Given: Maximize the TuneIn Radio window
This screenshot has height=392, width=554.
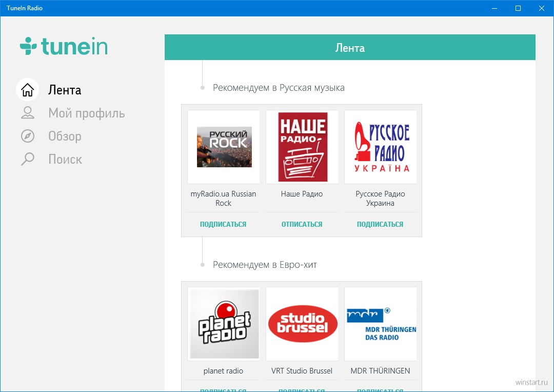Looking at the screenshot, I should 518,8.
